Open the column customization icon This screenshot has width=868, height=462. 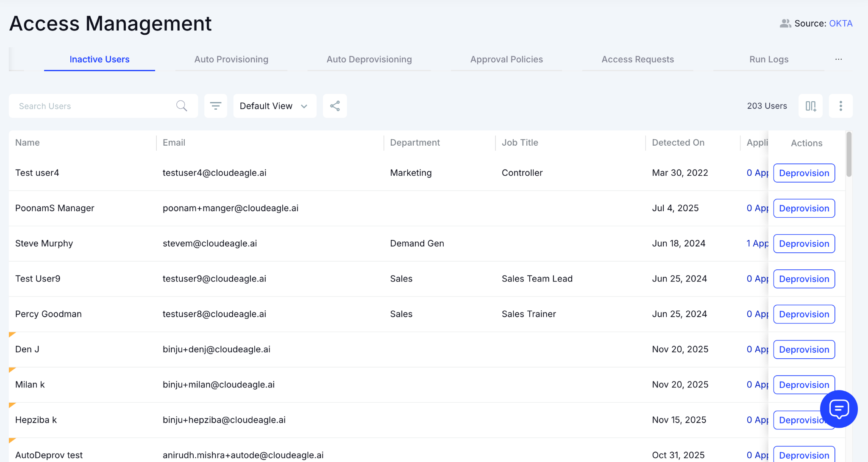point(810,106)
